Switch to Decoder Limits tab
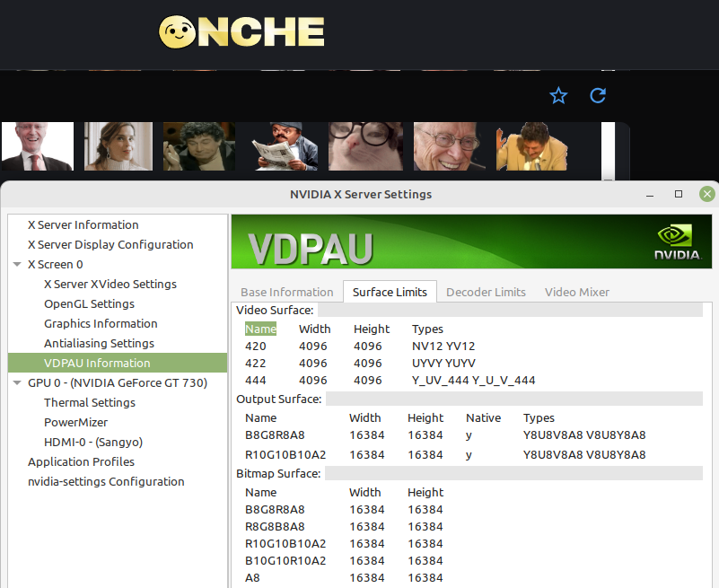Viewport: 719px width, 588px height. [x=486, y=292]
